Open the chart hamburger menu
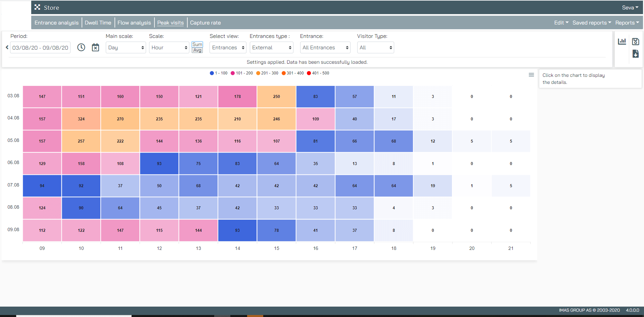Viewport: 644px width, 317px height. tap(531, 75)
